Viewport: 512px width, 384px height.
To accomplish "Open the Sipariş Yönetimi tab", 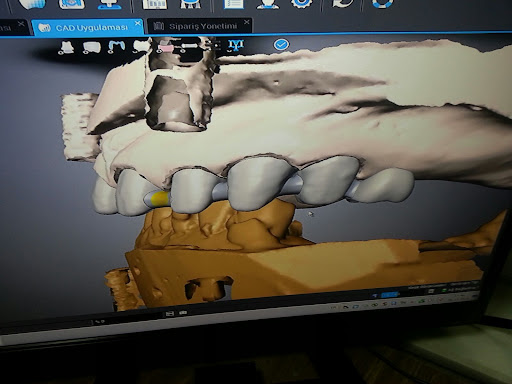I will (199, 26).
